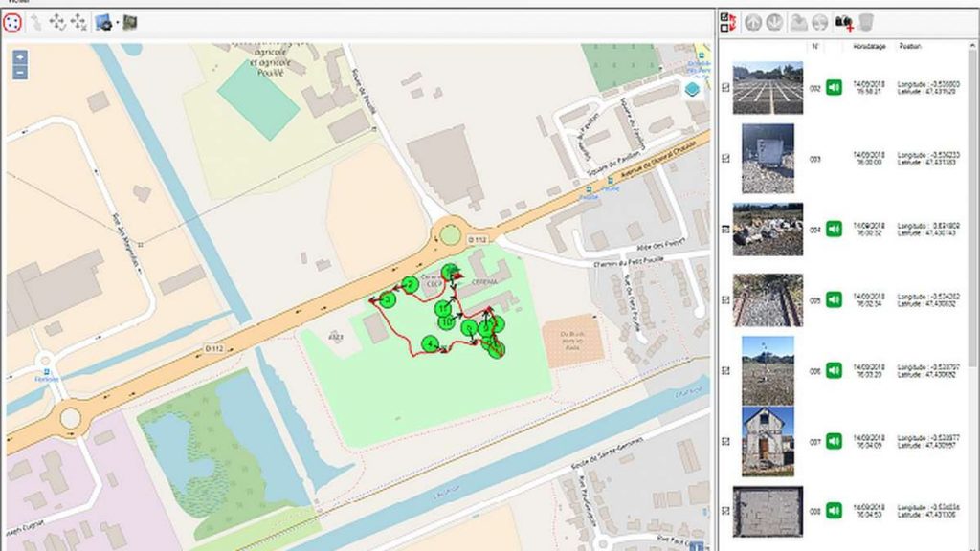Viewport: 980px width, 551px height.
Task: Toggle the checkbox for photo 003
Action: pos(725,159)
